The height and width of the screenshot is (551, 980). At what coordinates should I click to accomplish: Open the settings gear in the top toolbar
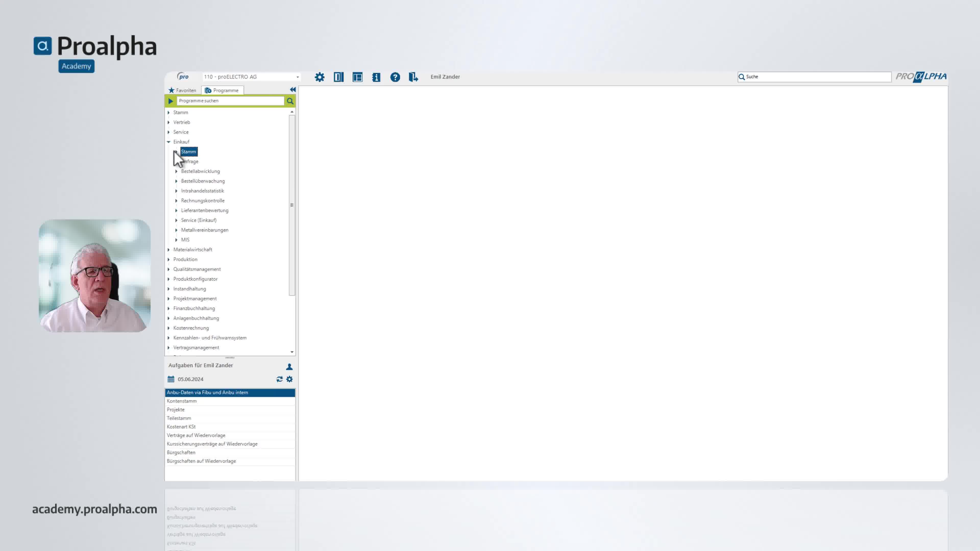coord(320,77)
